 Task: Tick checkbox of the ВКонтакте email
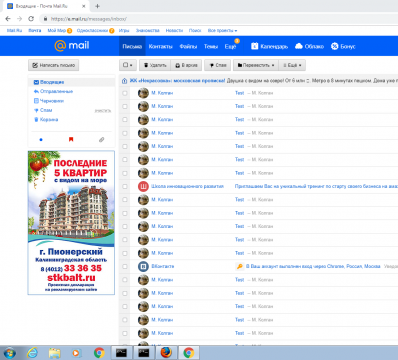[125, 266]
